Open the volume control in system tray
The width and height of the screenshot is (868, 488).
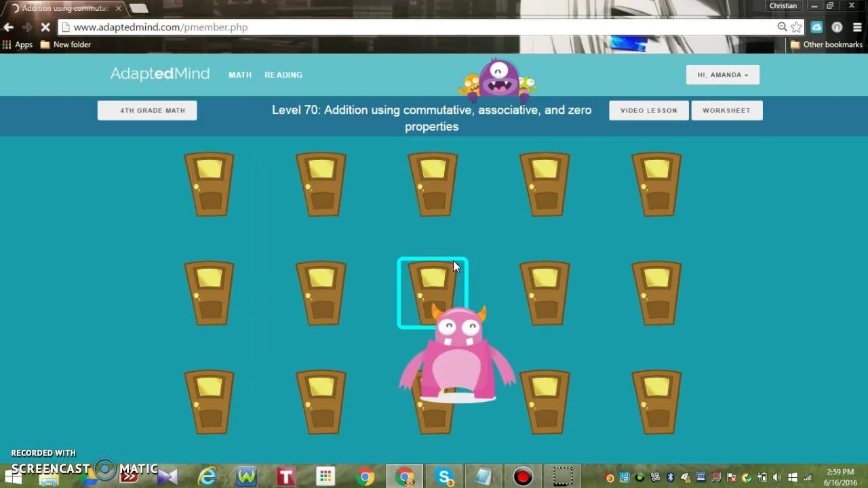pos(777,477)
